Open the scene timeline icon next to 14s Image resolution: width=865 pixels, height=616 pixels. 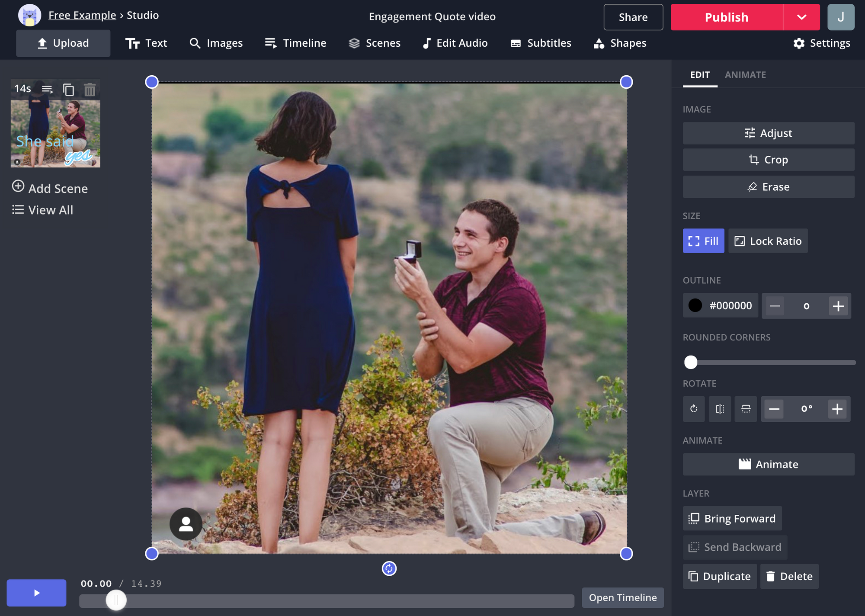[x=47, y=90]
